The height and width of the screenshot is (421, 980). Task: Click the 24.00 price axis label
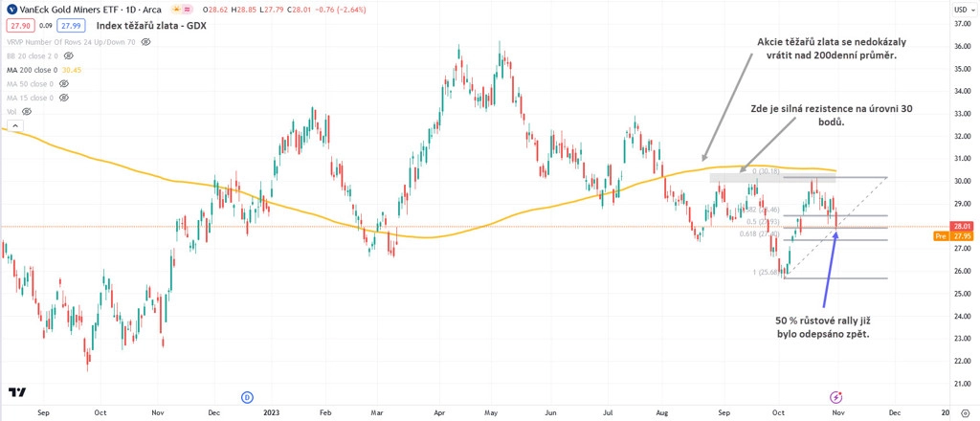[963, 316]
